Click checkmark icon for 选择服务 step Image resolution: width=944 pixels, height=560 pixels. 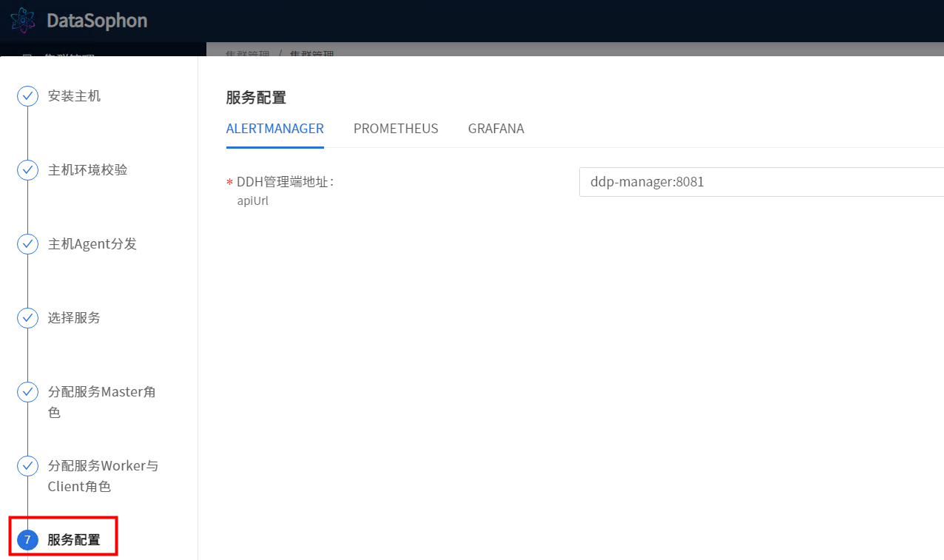pyautogui.click(x=27, y=318)
